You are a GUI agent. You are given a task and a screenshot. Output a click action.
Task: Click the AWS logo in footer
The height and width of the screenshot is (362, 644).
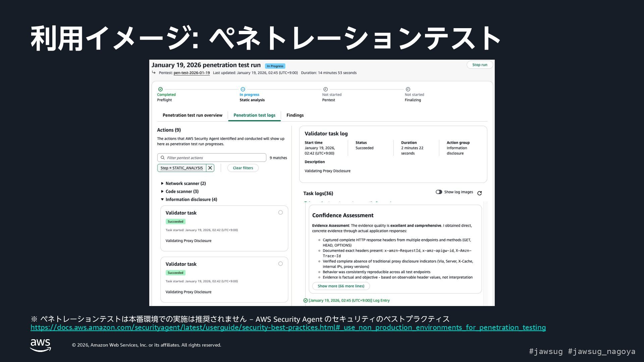(40, 345)
